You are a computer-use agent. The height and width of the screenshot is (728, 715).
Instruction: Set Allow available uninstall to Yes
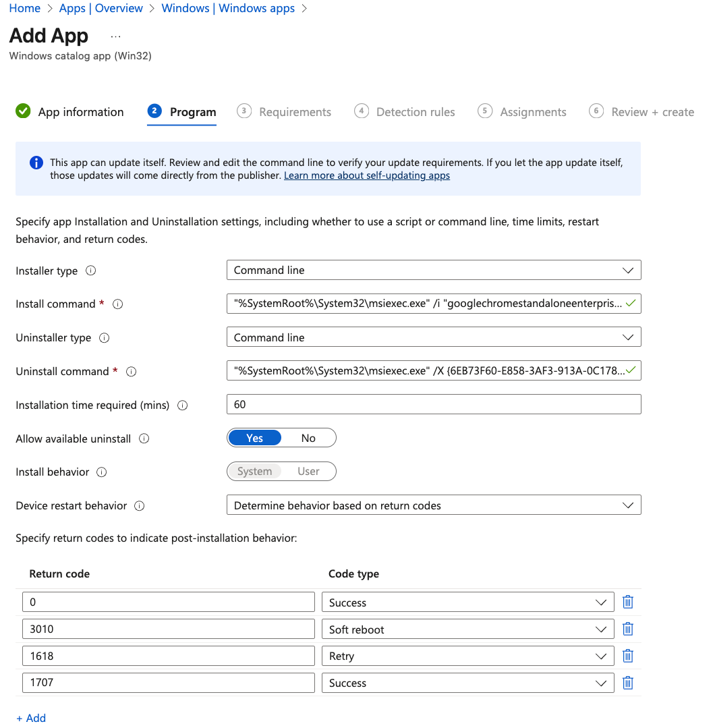[255, 439]
